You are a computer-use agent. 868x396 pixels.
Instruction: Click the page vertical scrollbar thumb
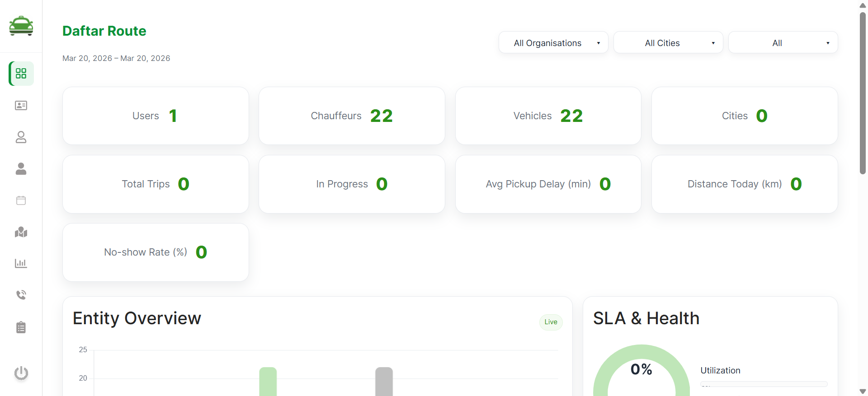tap(863, 93)
